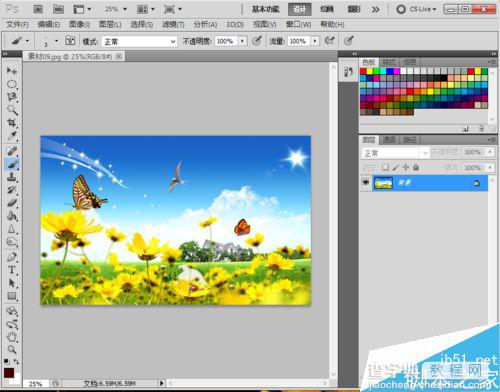Toggle the Brush panel button in options bar

(x=70, y=41)
